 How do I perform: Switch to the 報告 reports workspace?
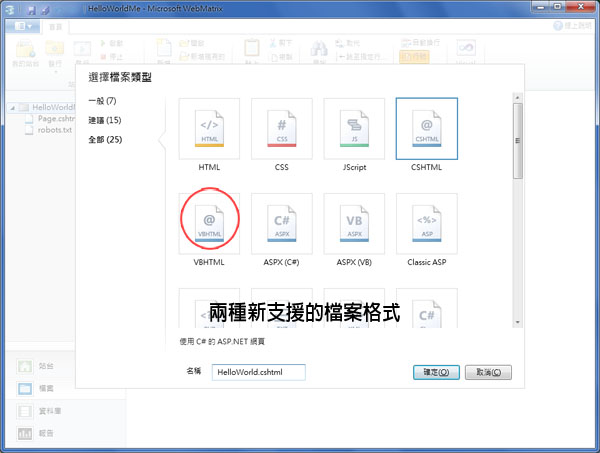tap(36, 433)
